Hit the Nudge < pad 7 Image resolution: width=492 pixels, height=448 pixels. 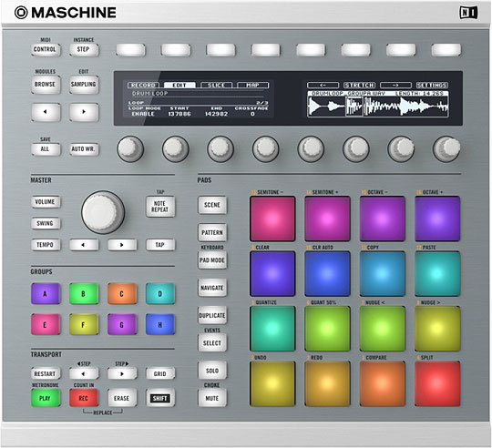[x=382, y=329]
